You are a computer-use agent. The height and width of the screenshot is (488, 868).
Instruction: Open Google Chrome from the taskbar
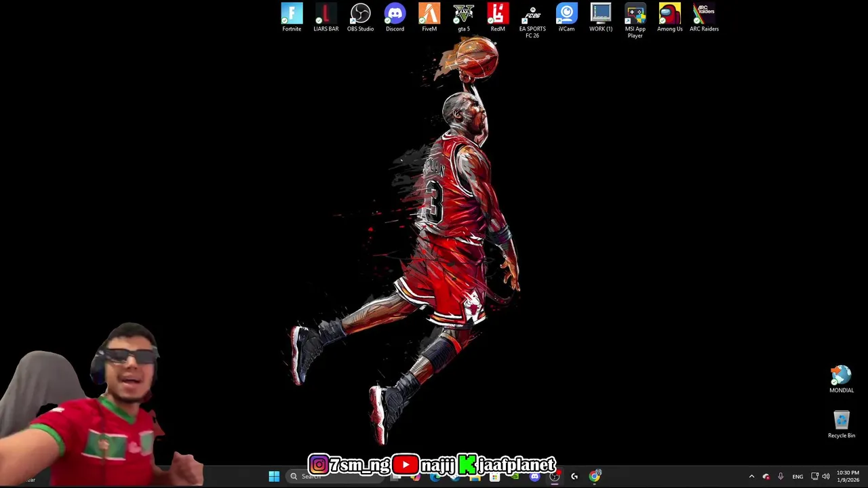pyautogui.click(x=595, y=476)
